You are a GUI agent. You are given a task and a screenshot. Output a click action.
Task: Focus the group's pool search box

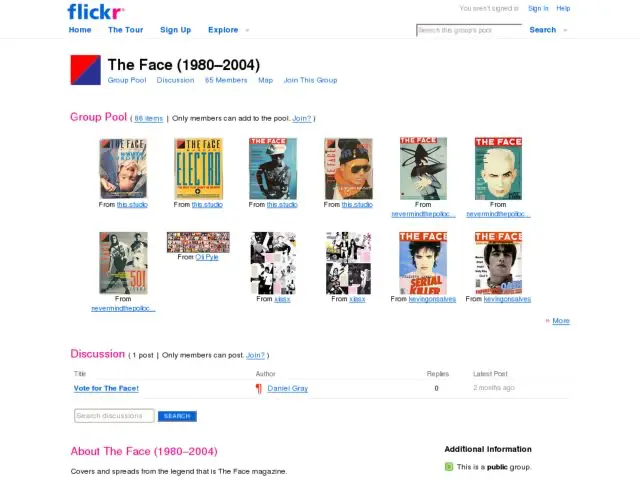click(x=469, y=30)
